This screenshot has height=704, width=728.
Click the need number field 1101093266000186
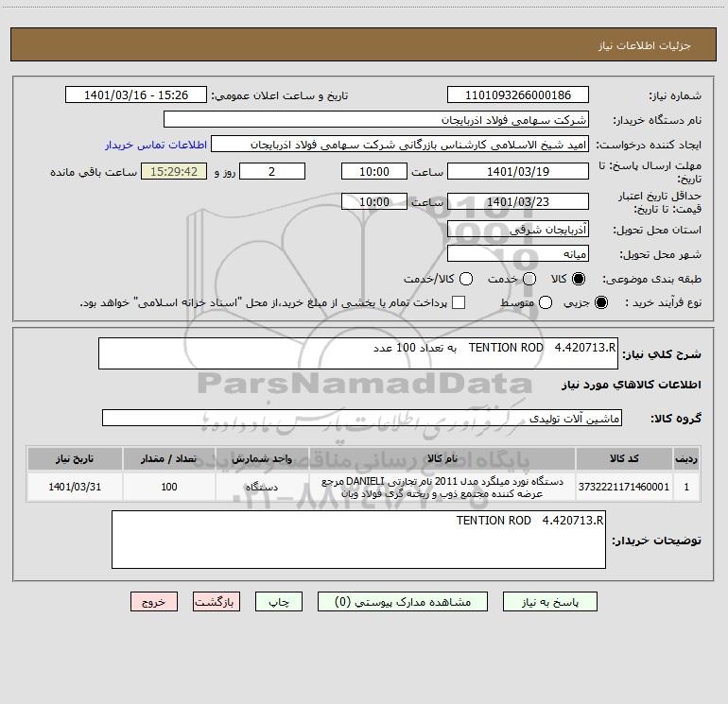click(518, 94)
